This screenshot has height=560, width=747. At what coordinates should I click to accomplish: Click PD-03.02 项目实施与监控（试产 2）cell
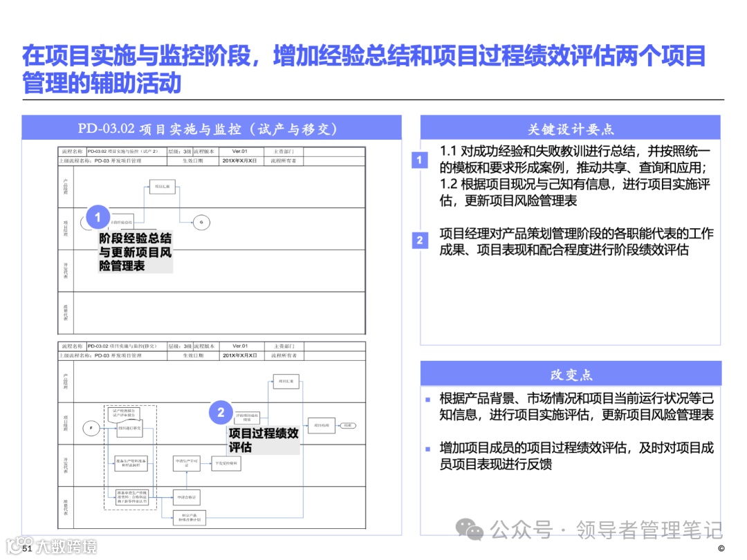click(126, 151)
